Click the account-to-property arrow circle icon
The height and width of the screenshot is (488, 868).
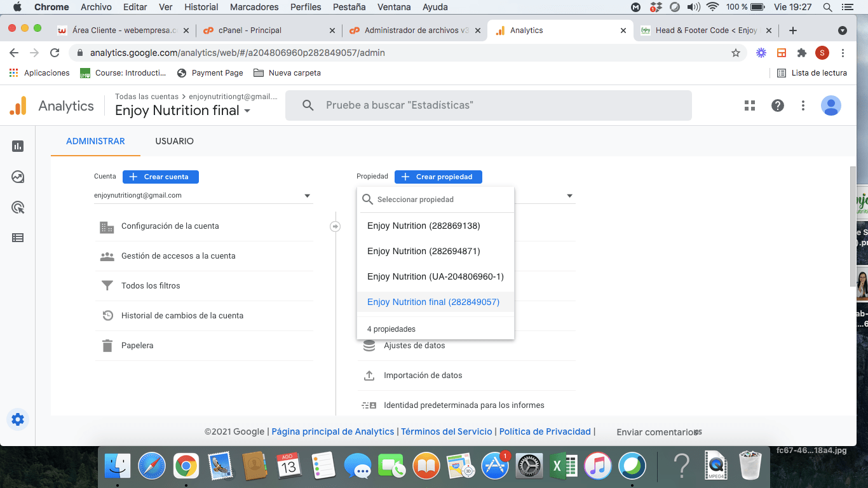[336, 226]
